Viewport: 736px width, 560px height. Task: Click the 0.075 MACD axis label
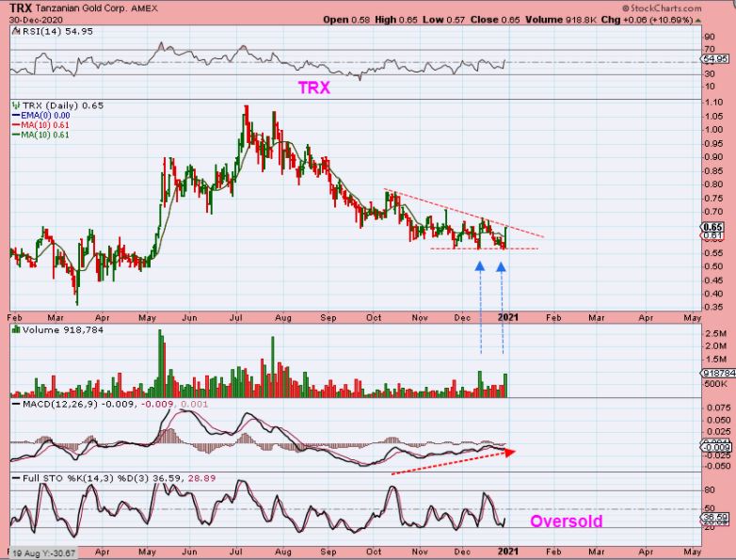719,408
